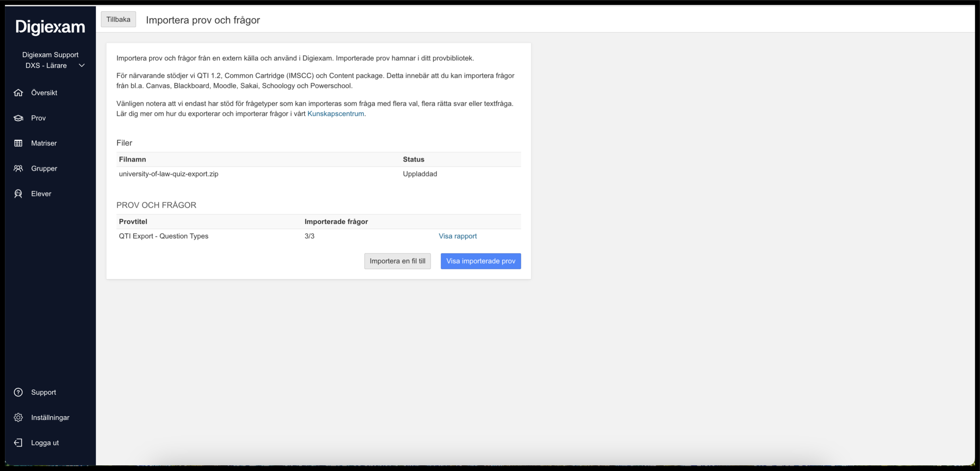The height and width of the screenshot is (471, 980).
Task: Click the Filer section heading
Action: [x=124, y=143]
